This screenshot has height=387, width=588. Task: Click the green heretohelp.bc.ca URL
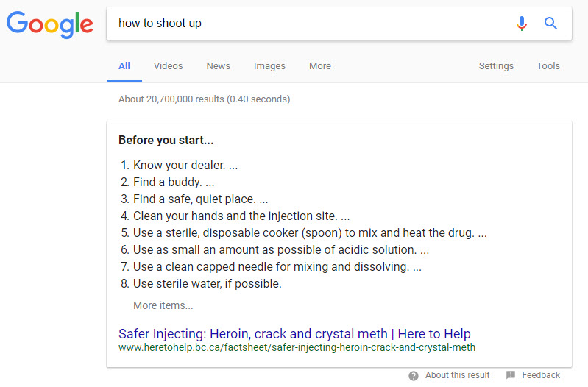pyautogui.click(x=297, y=347)
